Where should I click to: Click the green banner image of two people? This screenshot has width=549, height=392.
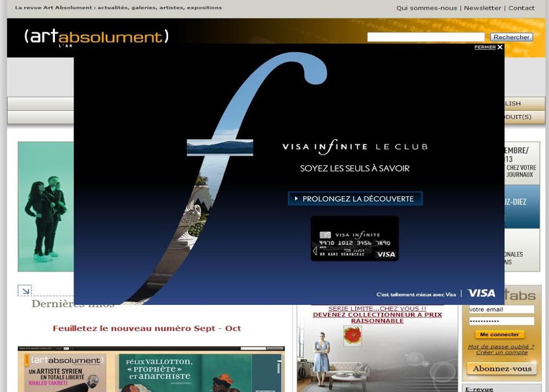46,206
